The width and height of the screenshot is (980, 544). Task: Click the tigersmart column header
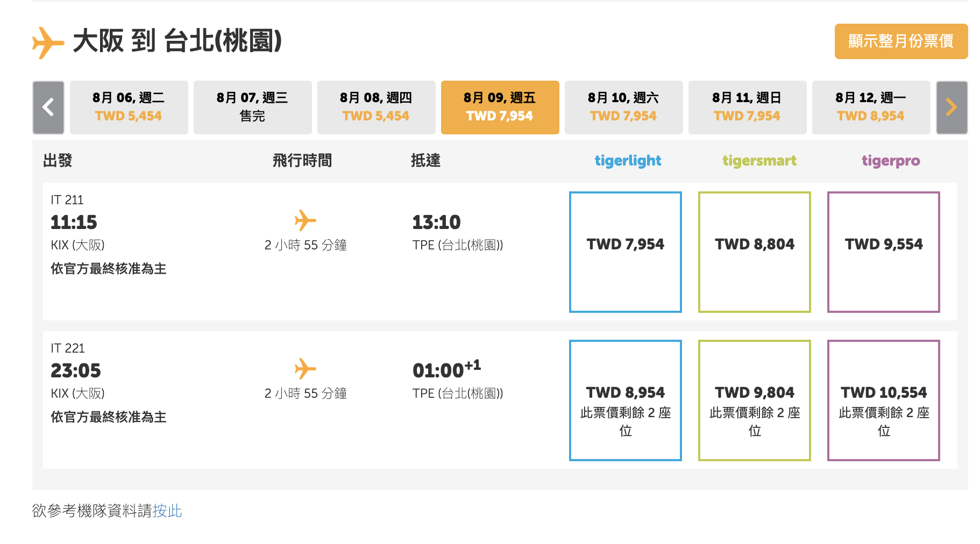(x=759, y=161)
